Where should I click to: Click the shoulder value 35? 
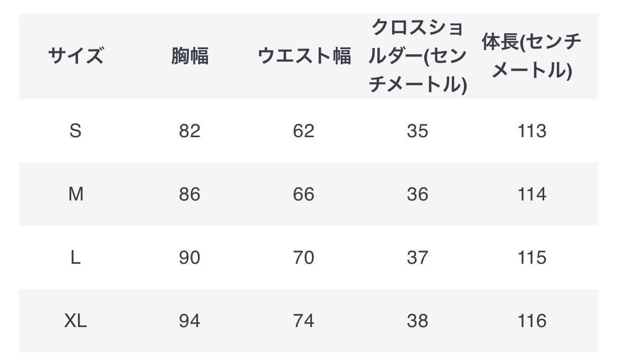tap(417, 131)
